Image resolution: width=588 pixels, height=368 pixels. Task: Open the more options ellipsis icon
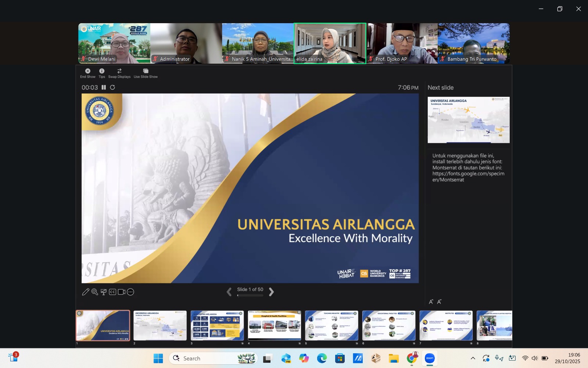(x=130, y=292)
